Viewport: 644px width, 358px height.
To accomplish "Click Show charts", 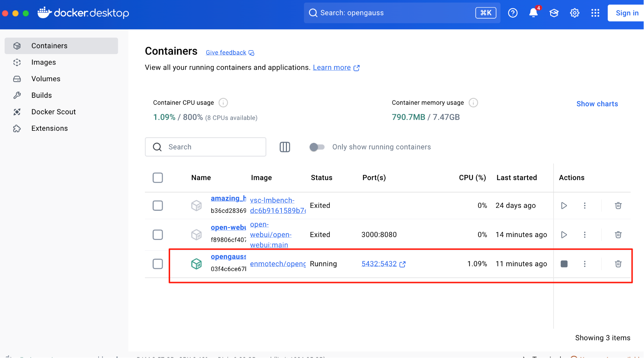I will click(597, 104).
